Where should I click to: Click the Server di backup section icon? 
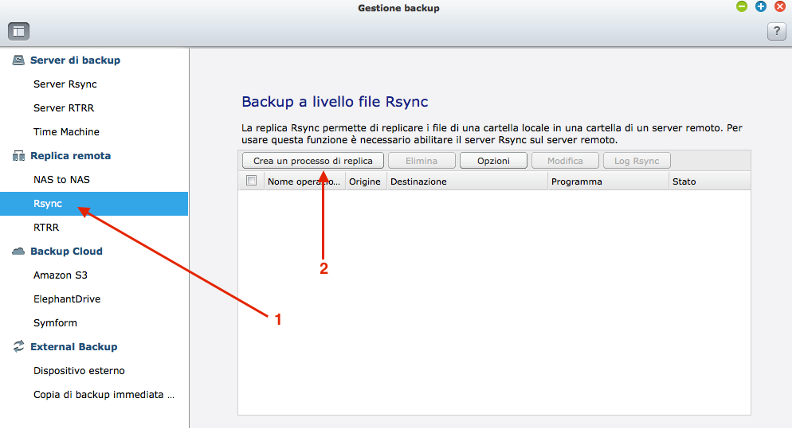click(x=17, y=60)
